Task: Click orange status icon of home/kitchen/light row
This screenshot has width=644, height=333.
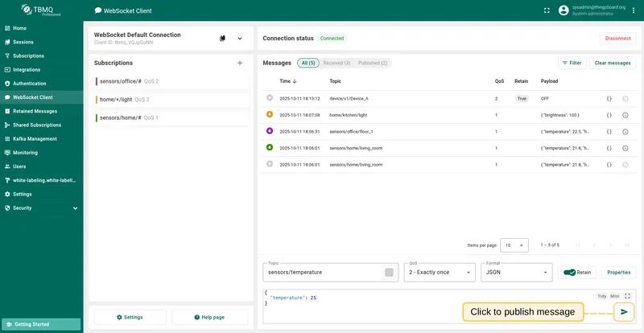Action: click(x=270, y=114)
